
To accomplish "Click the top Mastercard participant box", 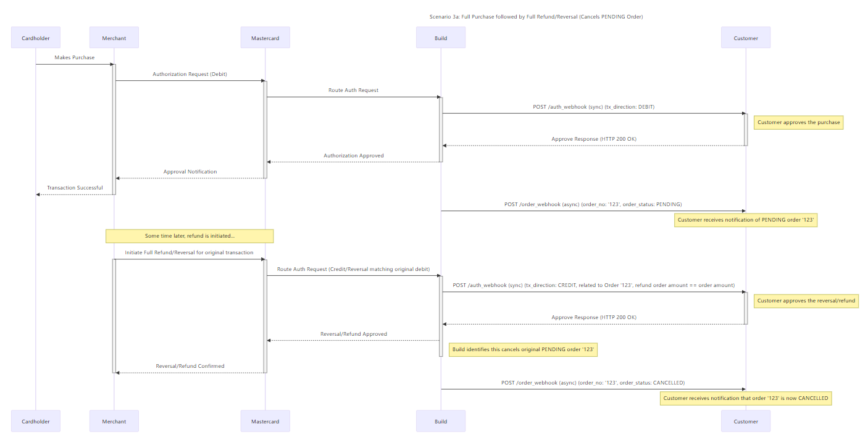I will [265, 38].
